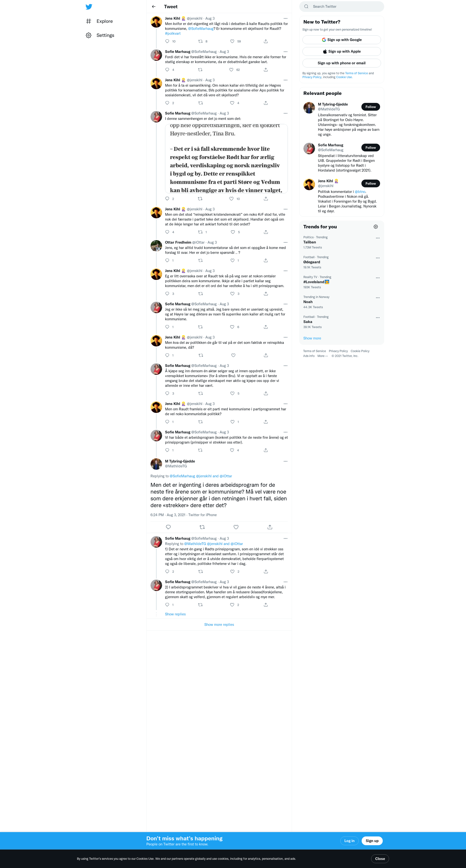Retweet M Tybring-Gjedde's main tweet
This screenshot has height=868, width=466.
pyautogui.click(x=202, y=527)
